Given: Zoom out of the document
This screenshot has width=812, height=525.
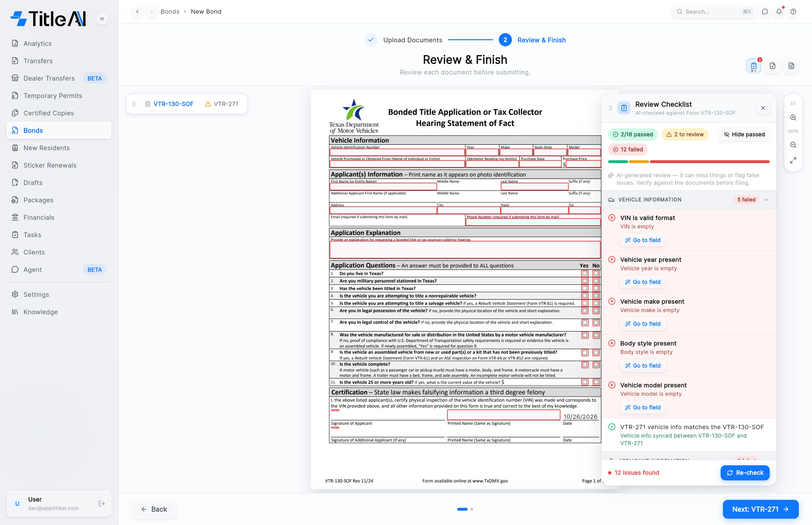Looking at the screenshot, I should (793, 145).
